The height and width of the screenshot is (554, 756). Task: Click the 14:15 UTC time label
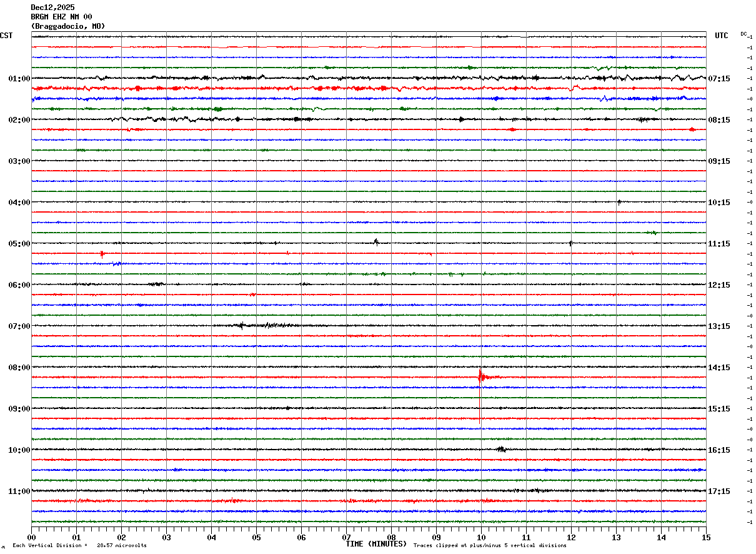(x=719, y=368)
